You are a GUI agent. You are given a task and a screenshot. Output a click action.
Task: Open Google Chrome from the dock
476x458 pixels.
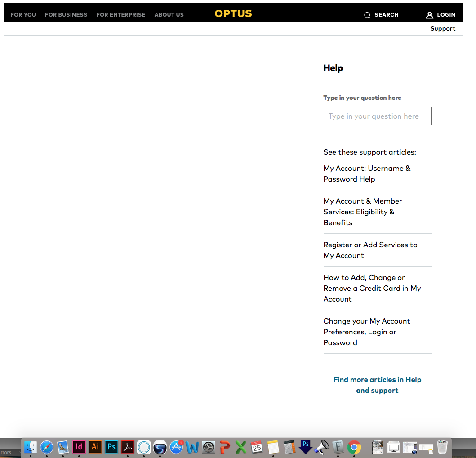tap(354, 447)
